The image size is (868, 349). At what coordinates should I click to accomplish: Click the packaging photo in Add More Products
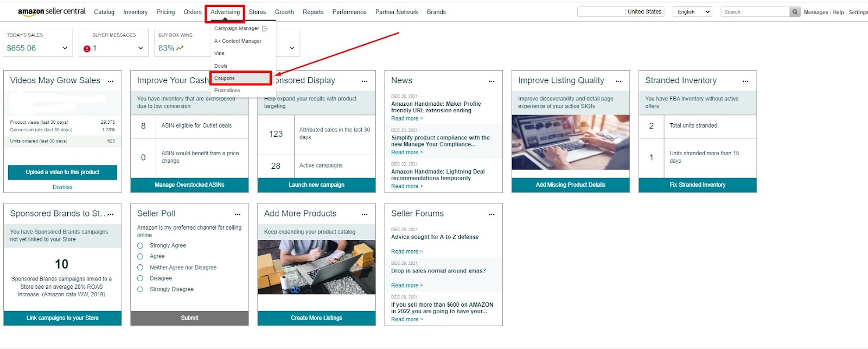coord(316,267)
